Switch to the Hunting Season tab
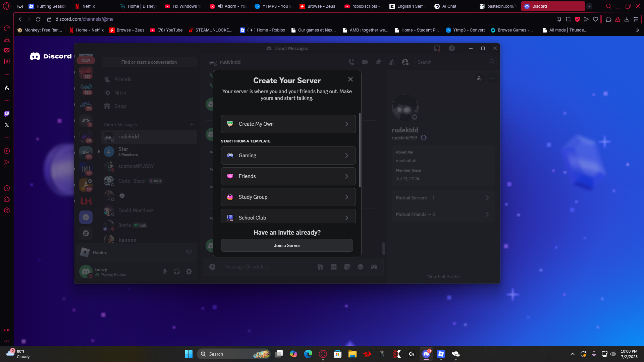 48,6
